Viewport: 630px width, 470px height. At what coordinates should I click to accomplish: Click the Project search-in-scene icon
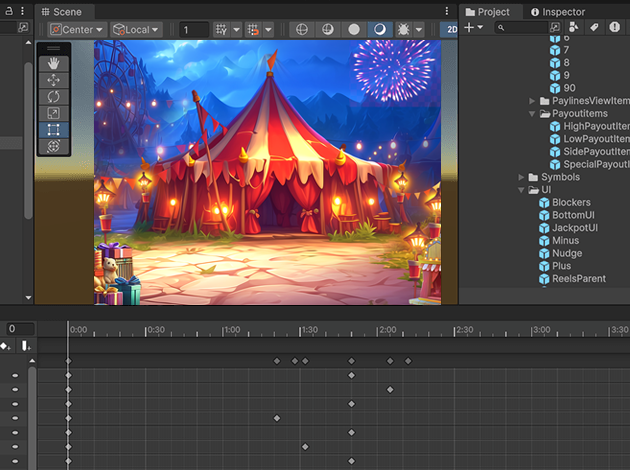555,27
